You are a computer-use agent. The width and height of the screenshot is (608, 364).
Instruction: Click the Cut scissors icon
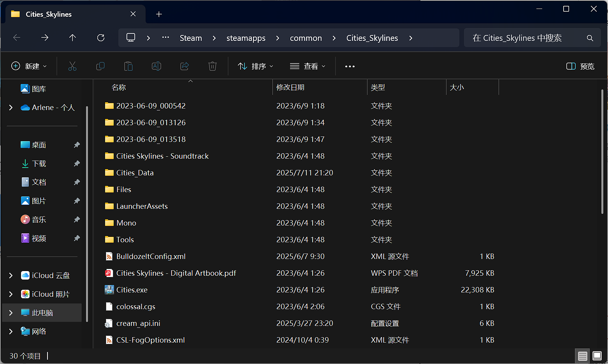(72, 66)
